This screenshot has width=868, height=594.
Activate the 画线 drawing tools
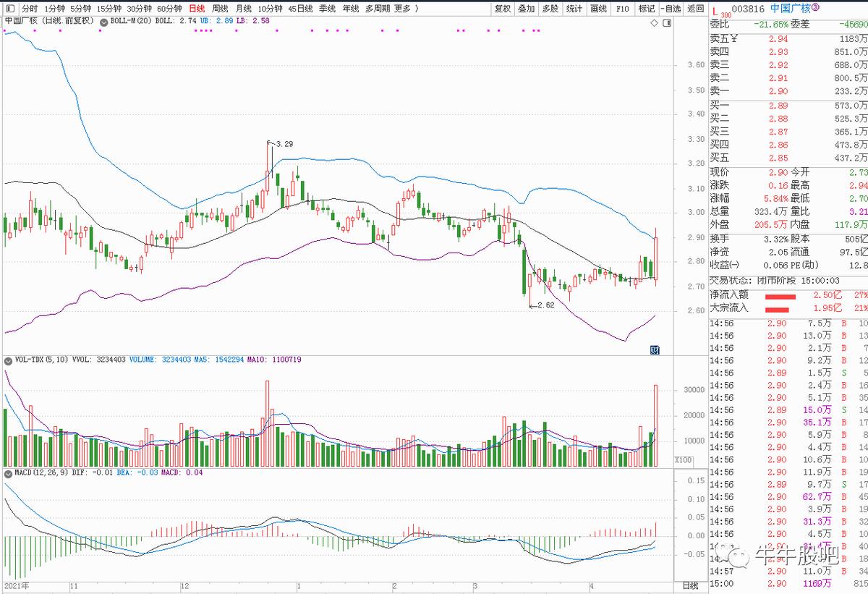(598, 9)
